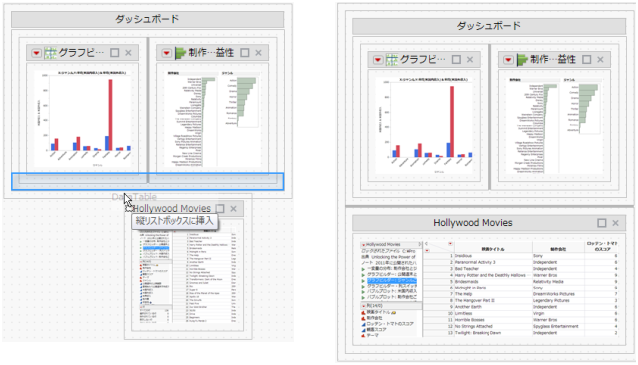This screenshot has width=638, height=365.
Task: Select テーマ in the columns list
Action: pyautogui.click(x=372, y=335)
